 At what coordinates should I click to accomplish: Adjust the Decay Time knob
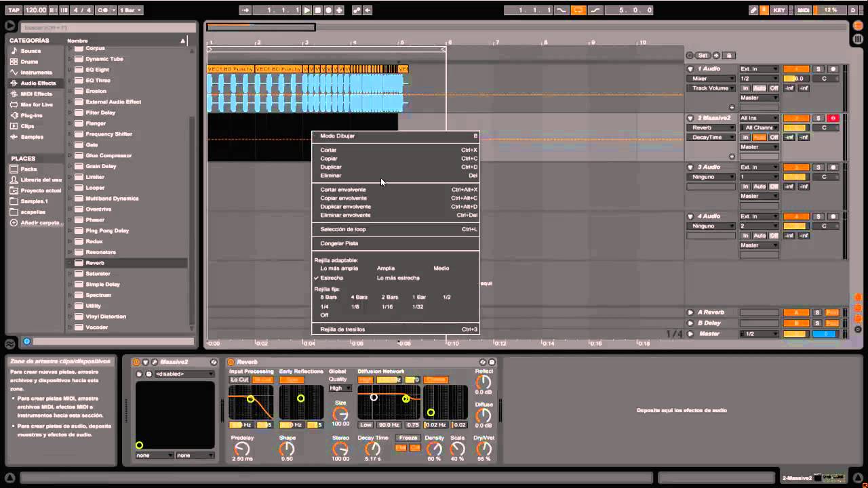coord(372,449)
